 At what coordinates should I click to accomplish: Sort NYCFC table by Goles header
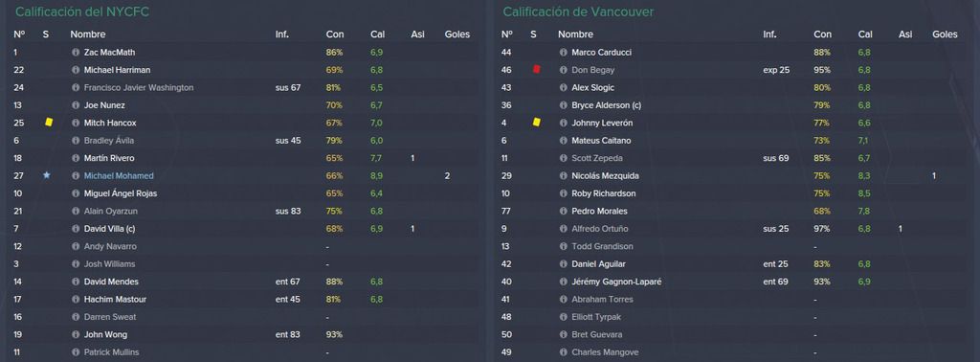457,34
